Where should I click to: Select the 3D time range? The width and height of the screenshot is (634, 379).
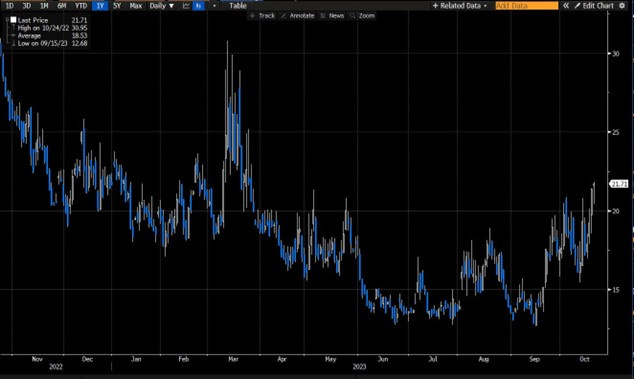click(x=26, y=6)
